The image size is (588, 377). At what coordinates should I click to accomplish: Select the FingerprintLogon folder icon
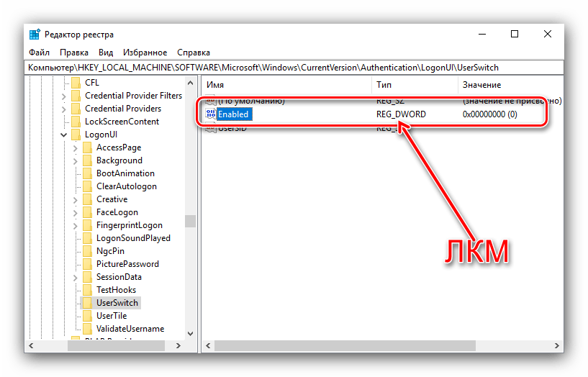point(87,225)
